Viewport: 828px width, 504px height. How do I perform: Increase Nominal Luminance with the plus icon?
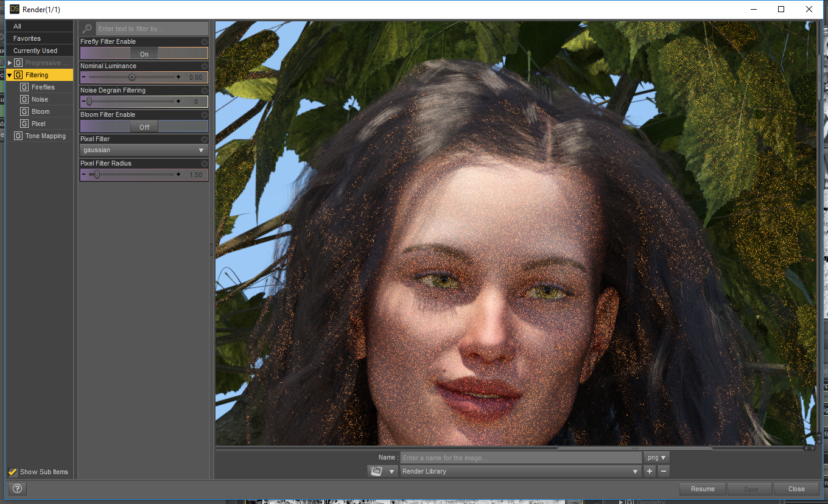point(178,77)
